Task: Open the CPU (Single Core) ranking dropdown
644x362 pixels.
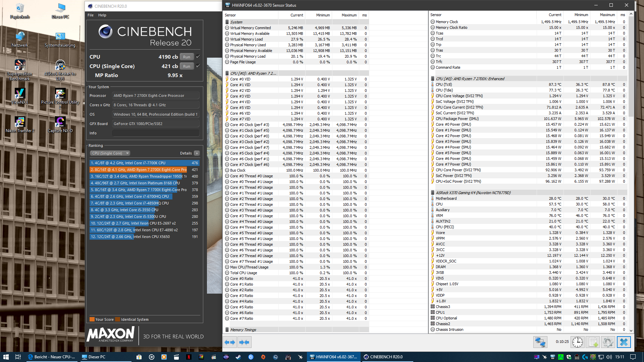Action: (110, 153)
